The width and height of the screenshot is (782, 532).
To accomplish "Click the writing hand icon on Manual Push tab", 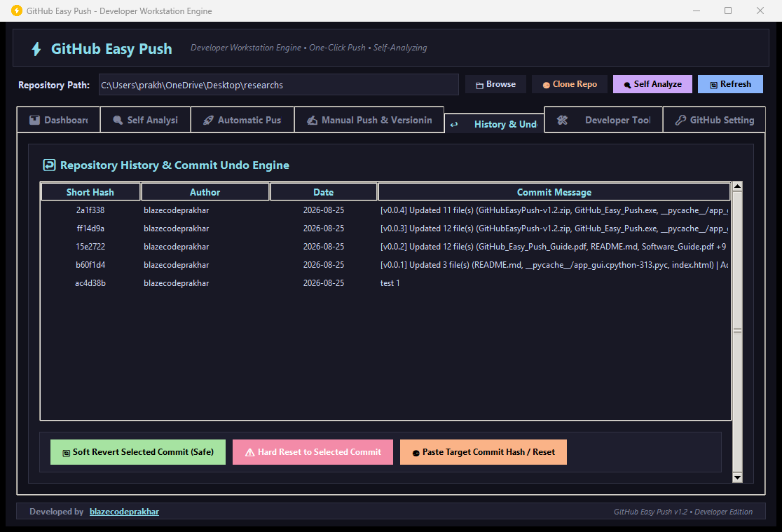I will click(x=313, y=120).
